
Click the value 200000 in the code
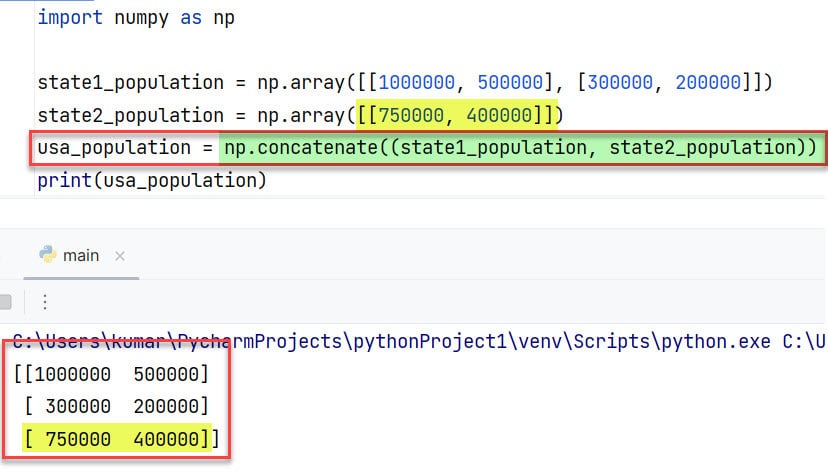(708, 82)
